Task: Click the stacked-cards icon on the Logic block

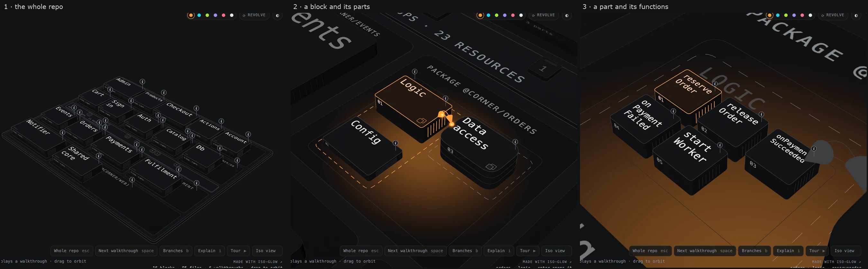Action: (x=421, y=120)
